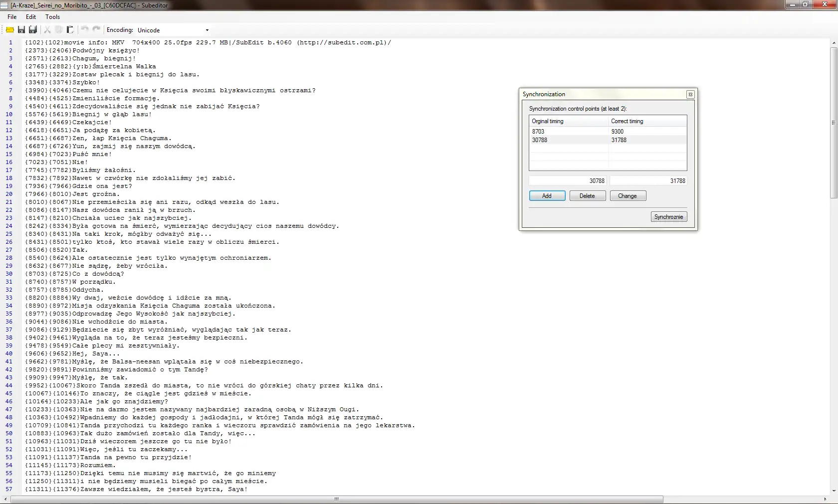This screenshot has height=504, width=838.
Task: Click line 'Biegnij w głąb lasu!'
Action: tap(88, 114)
